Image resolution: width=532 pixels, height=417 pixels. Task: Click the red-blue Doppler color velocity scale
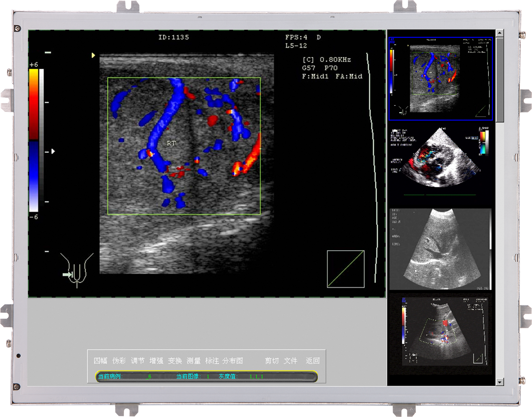34,141
